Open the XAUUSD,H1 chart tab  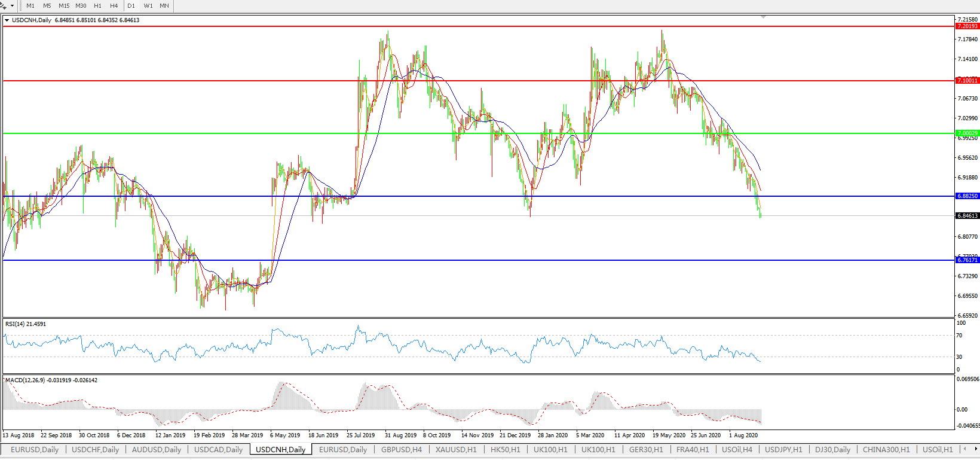point(456,450)
